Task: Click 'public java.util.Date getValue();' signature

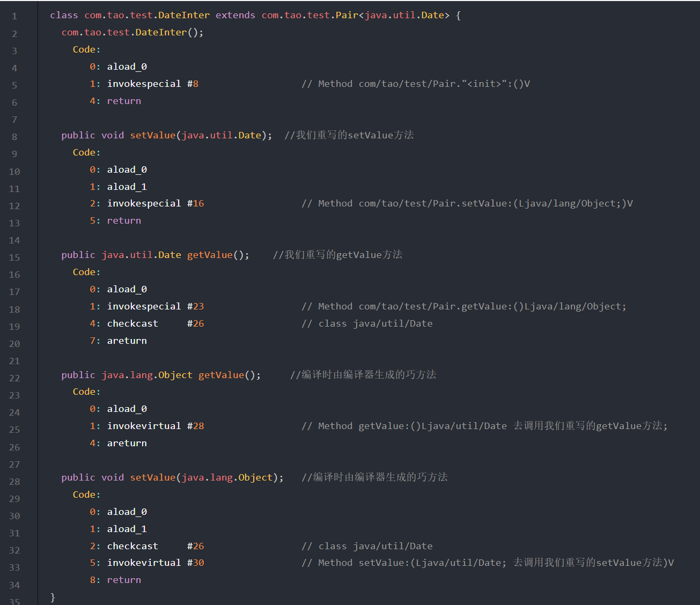Action: 156,255
